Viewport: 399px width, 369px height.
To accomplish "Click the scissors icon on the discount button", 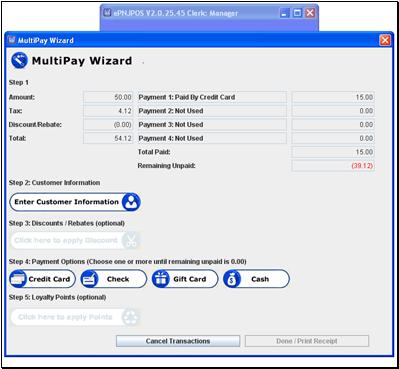I will (x=131, y=240).
